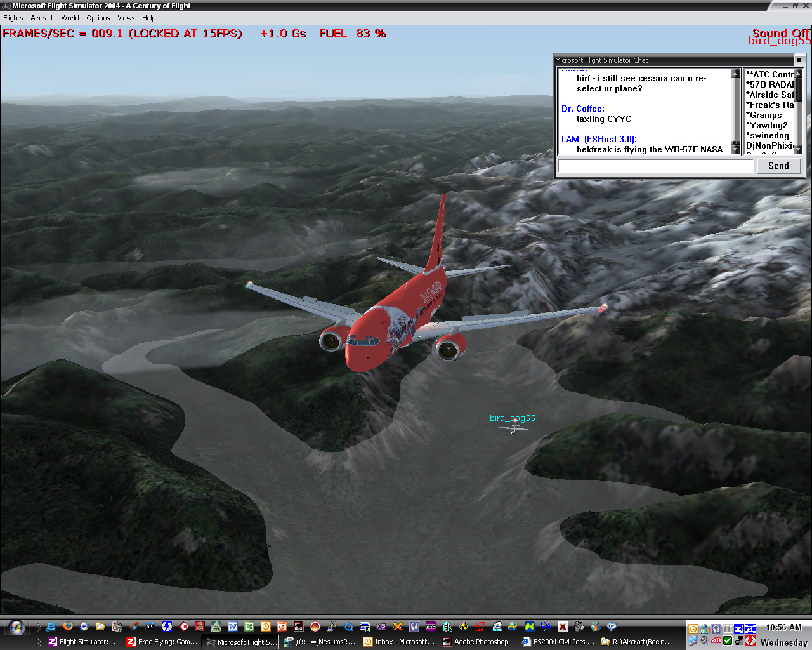
Task: Select Gramps in the player list
Action: (766, 115)
